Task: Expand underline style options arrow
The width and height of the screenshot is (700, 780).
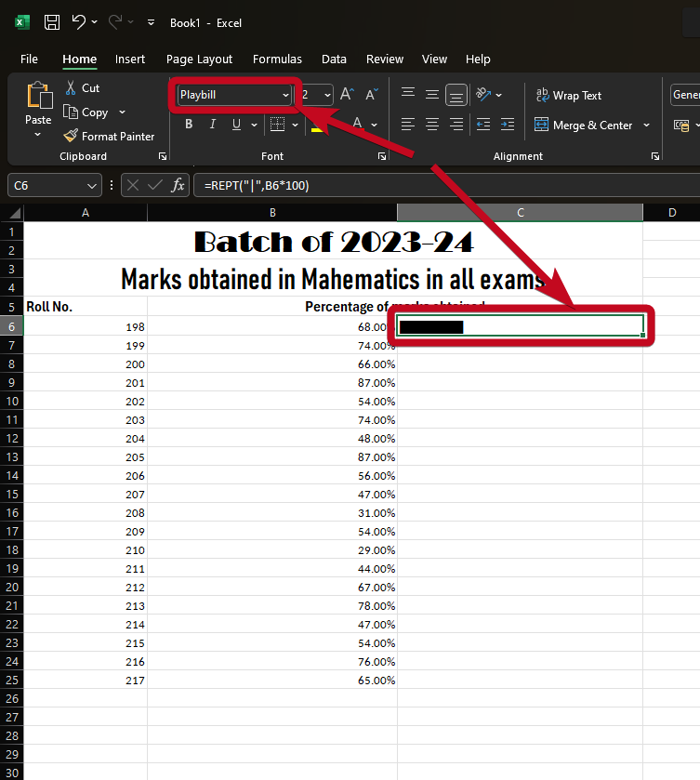Action: point(254,125)
